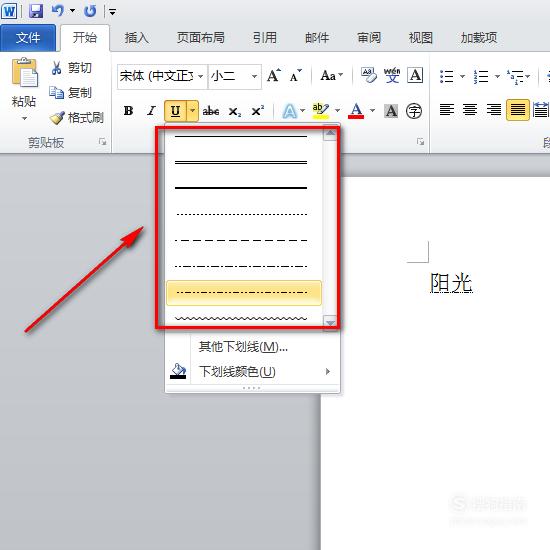
Task: Switch to the 页面布局 Page Layout tab
Action: tap(201, 38)
